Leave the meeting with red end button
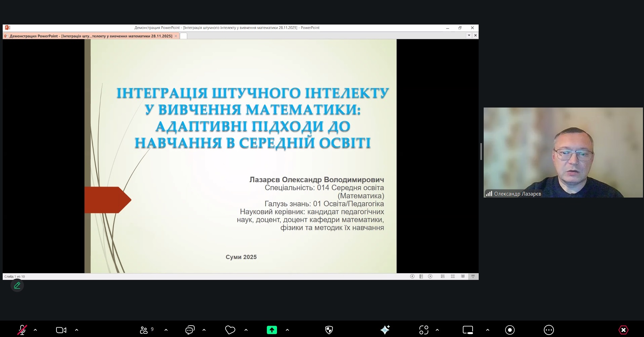Image resolution: width=644 pixels, height=337 pixels. pos(623,330)
